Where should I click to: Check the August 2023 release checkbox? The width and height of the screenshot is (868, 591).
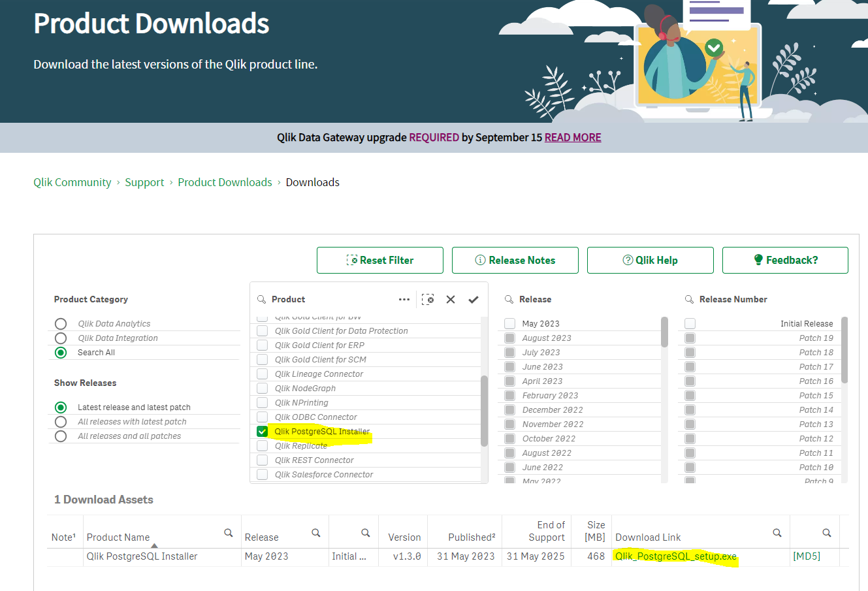[x=509, y=338]
